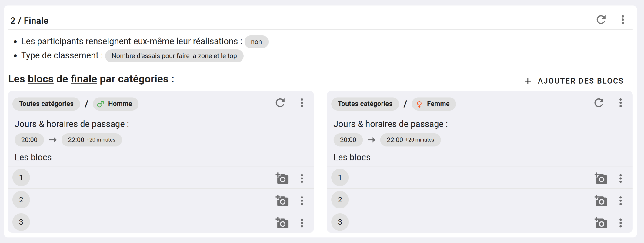Viewport: 644px width, 243px height.
Task: Select Homme bloc number 2 badge
Action: point(21,200)
